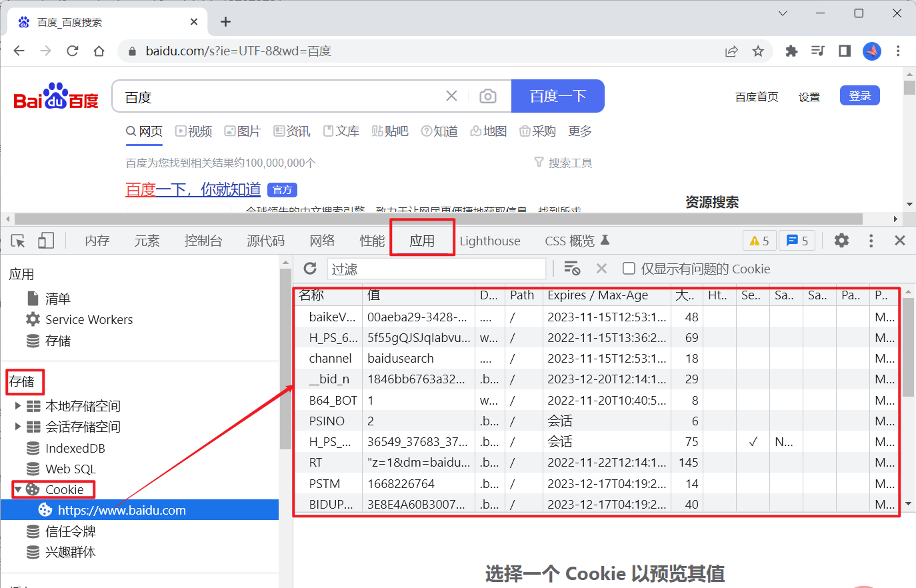This screenshot has width=916, height=588.
Task: Open the 搜索工具 filter
Action: (563, 163)
